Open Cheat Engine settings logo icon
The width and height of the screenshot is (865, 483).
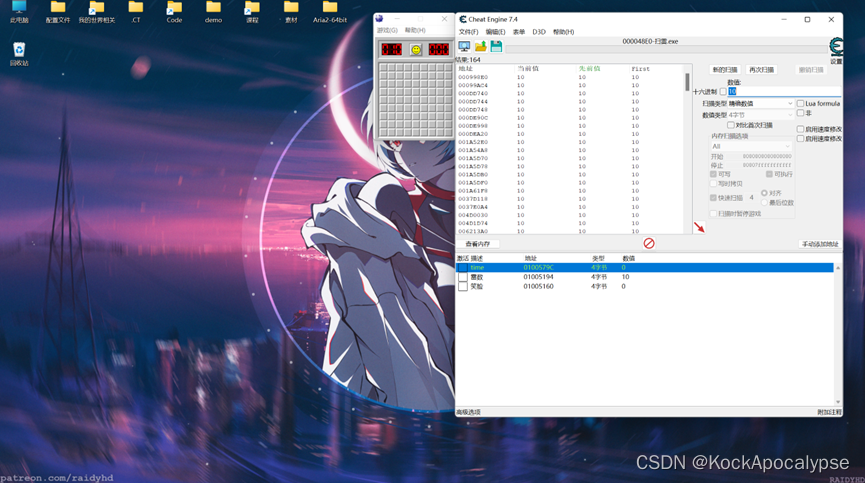(x=836, y=46)
